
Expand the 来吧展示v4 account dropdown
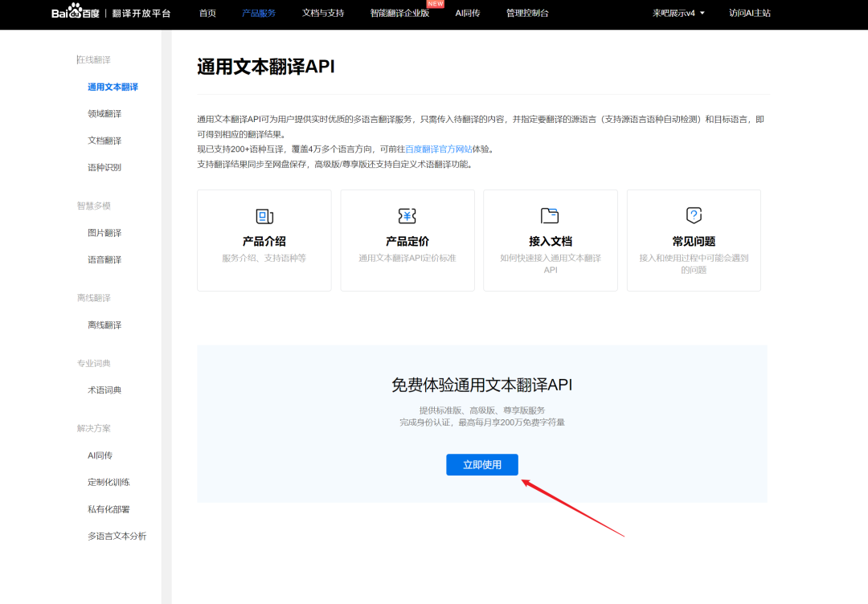(678, 14)
